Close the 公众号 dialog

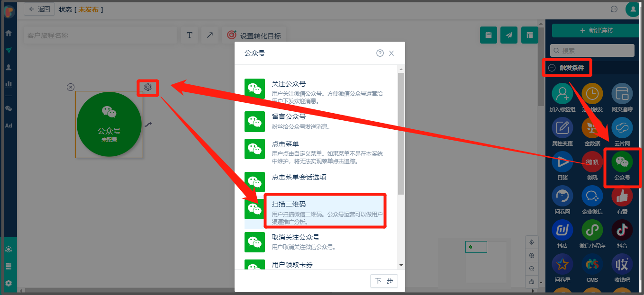pos(391,53)
